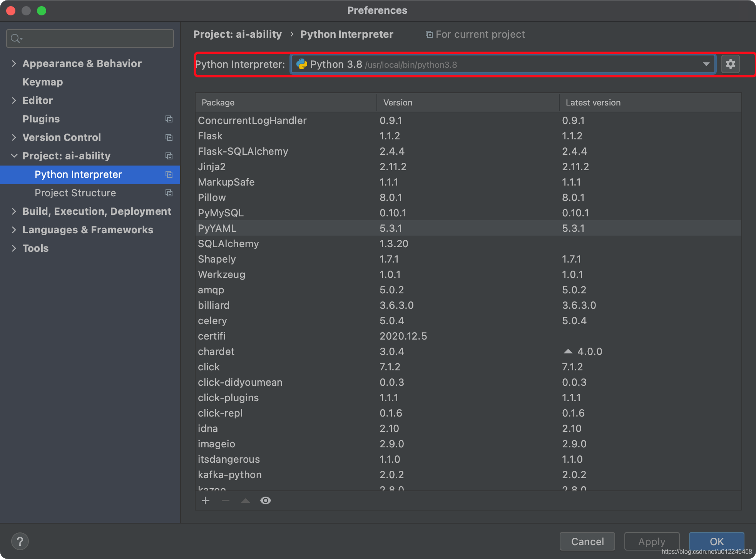Click the Cancel button
This screenshot has height=559, width=756.
click(588, 541)
